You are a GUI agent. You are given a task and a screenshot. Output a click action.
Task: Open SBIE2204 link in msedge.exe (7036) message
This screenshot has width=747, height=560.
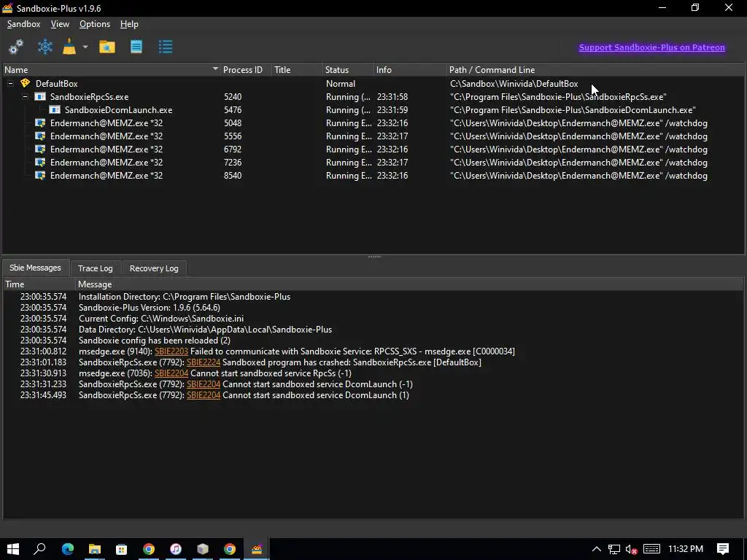[x=171, y=373]
